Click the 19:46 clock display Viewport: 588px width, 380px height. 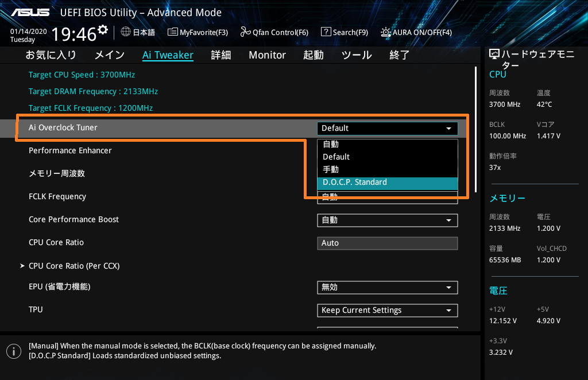point(74,34)
